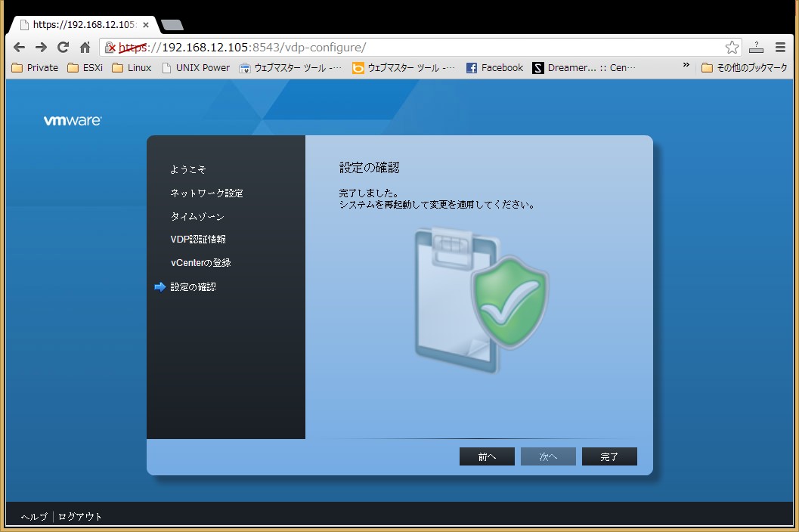Click the ログアウト link in the footer
799x532 pixels.
point(80,517)
